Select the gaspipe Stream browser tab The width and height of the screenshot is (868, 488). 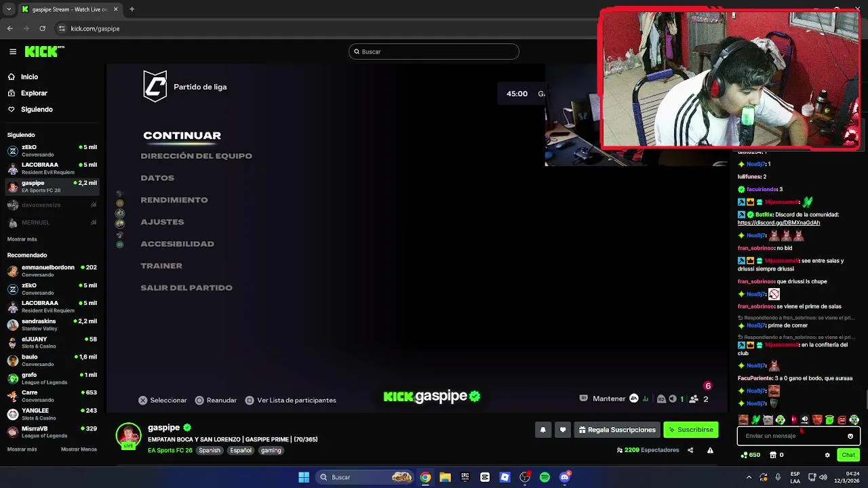(x=70, y=9)
